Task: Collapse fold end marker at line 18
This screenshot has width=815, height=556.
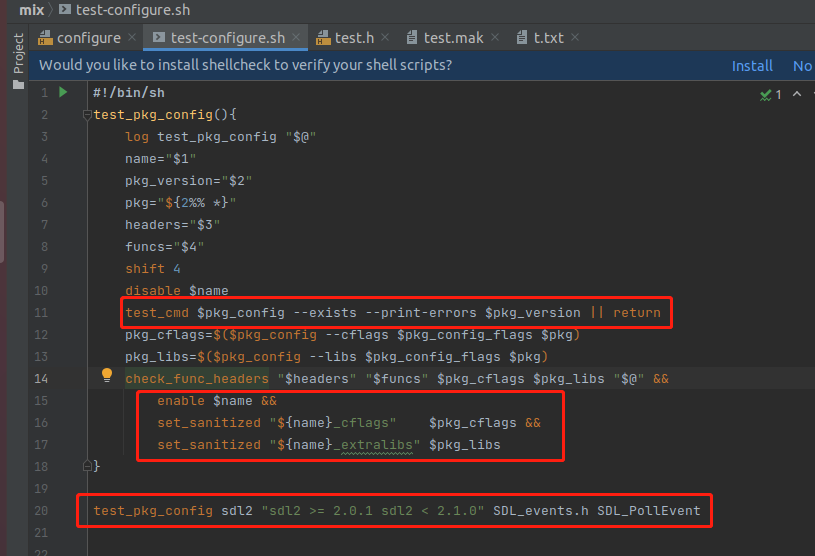Action: [87, 466]
